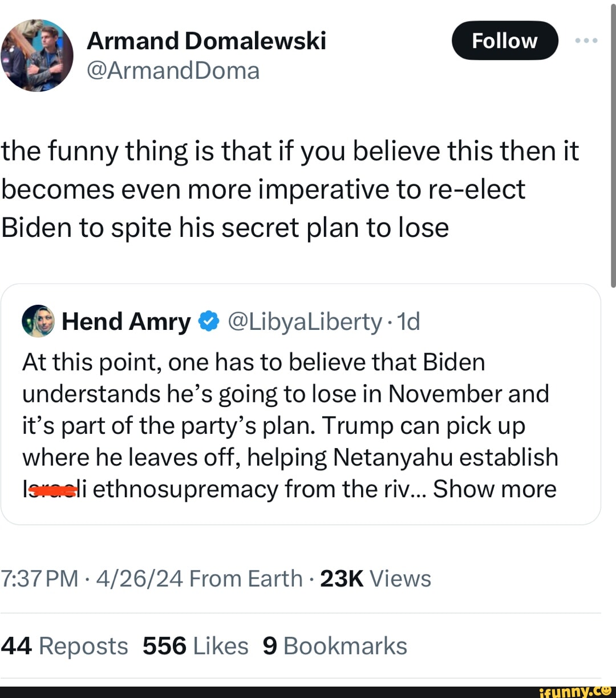The height and width of the screenshot is (698, 616).
Task: Click Armand Domalewski's profile avatar
Action: [x=38, y=55]
